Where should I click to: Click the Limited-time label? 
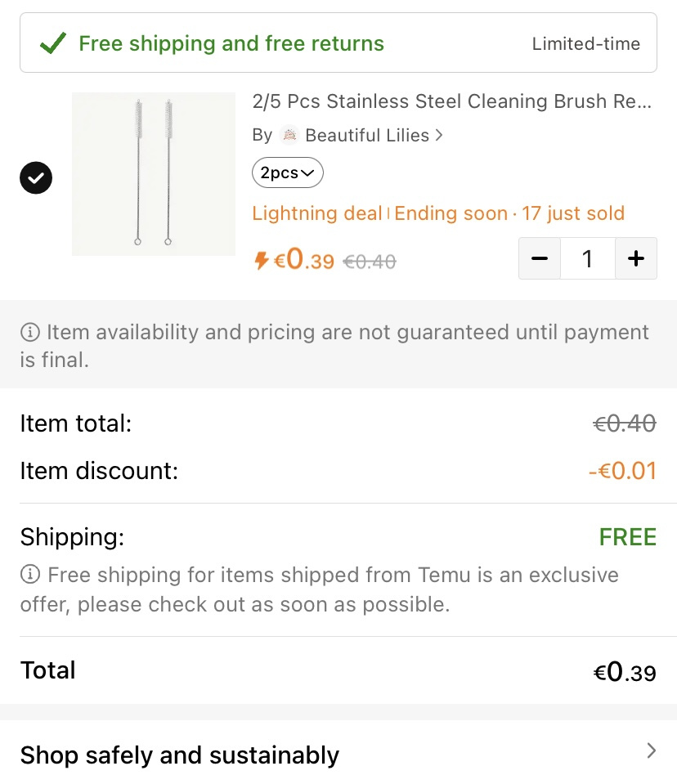point(586,43)
